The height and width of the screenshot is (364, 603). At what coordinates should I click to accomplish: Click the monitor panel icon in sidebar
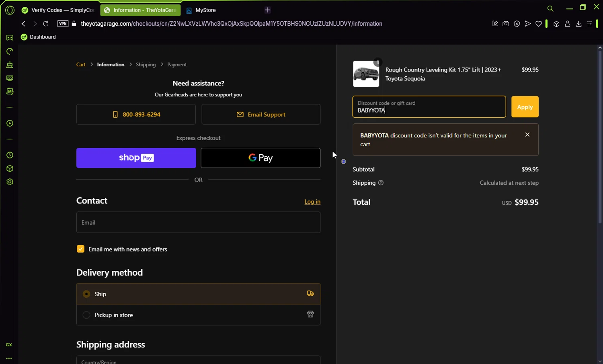pos(10,78)
